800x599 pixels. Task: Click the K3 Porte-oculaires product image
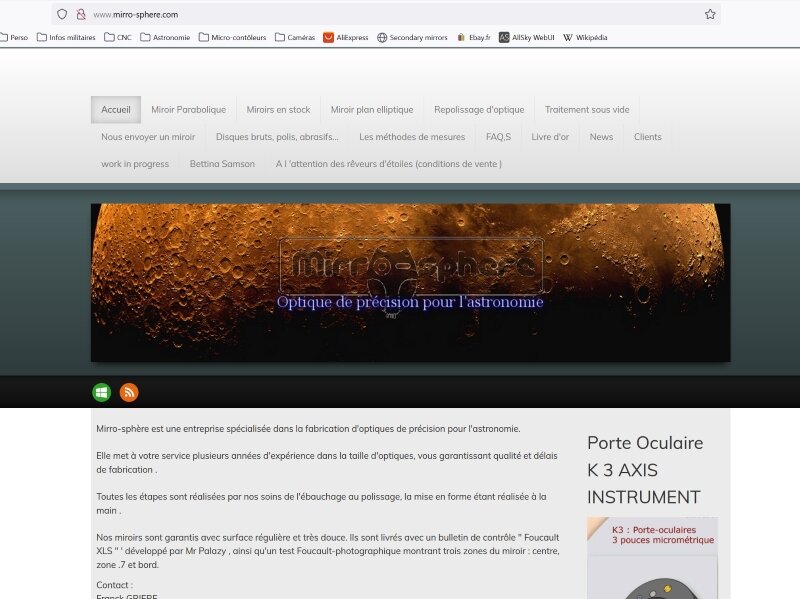[x=653, y=558]
